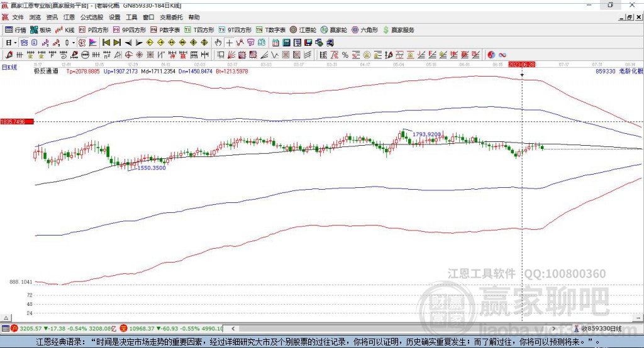Click the 沪 Shanghai index status icon

(x=14, y=329)
